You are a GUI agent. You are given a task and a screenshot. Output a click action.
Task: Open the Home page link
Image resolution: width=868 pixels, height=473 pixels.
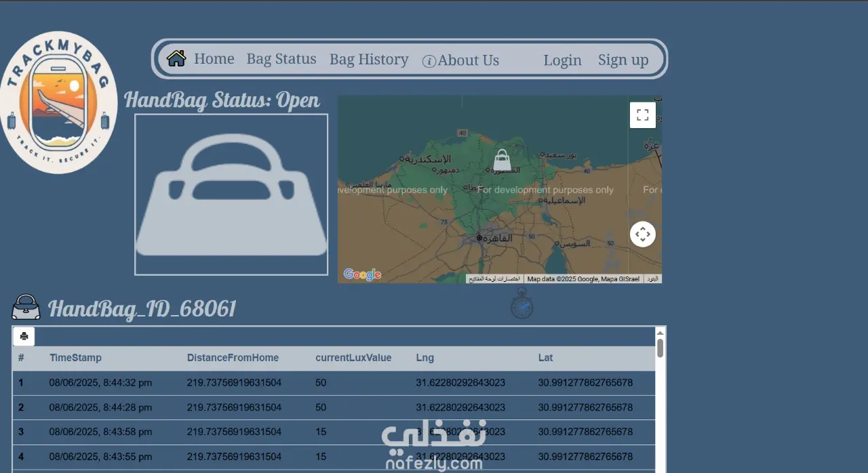pos(214,59)
